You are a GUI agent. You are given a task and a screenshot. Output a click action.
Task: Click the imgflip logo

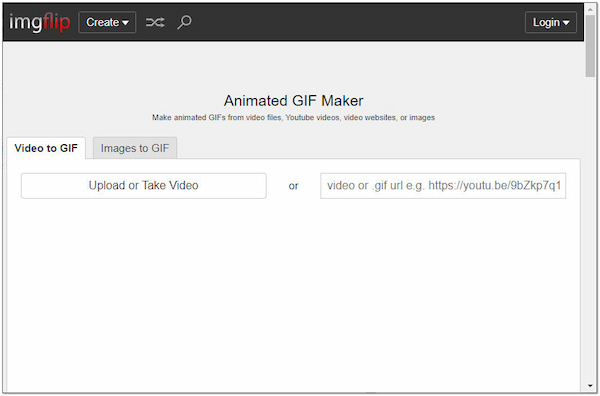(39, 22)
